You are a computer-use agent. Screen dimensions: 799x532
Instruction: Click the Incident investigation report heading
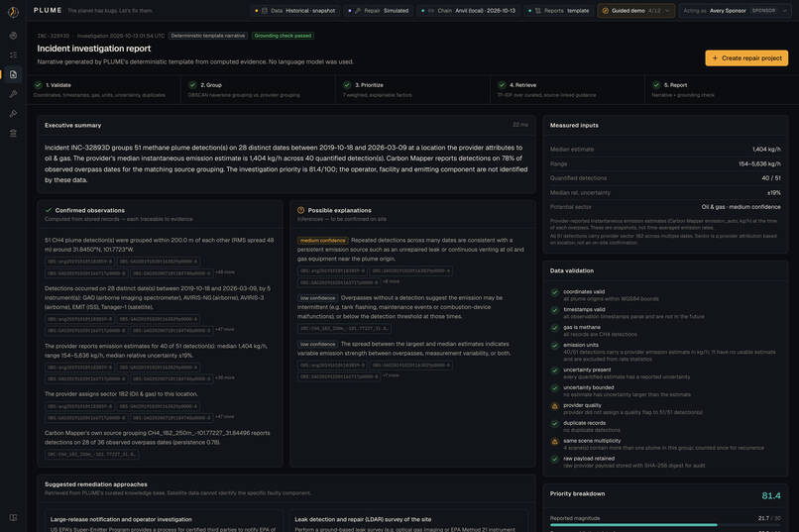[94, 49]
